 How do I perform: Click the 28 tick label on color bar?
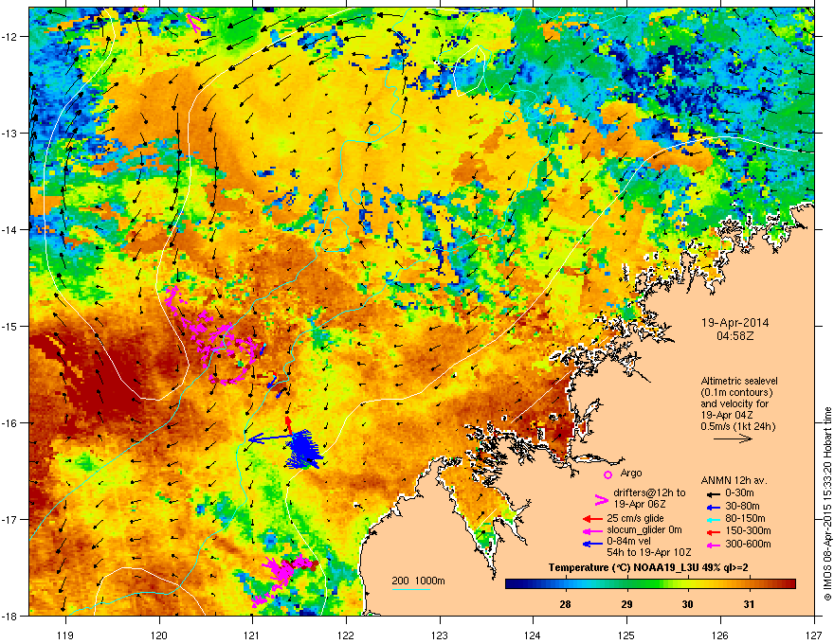click(566, 604)
